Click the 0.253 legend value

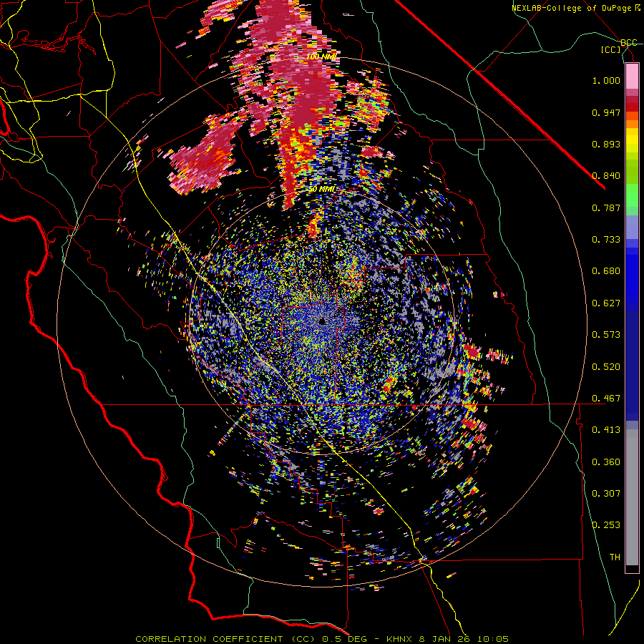coord(606,525)
